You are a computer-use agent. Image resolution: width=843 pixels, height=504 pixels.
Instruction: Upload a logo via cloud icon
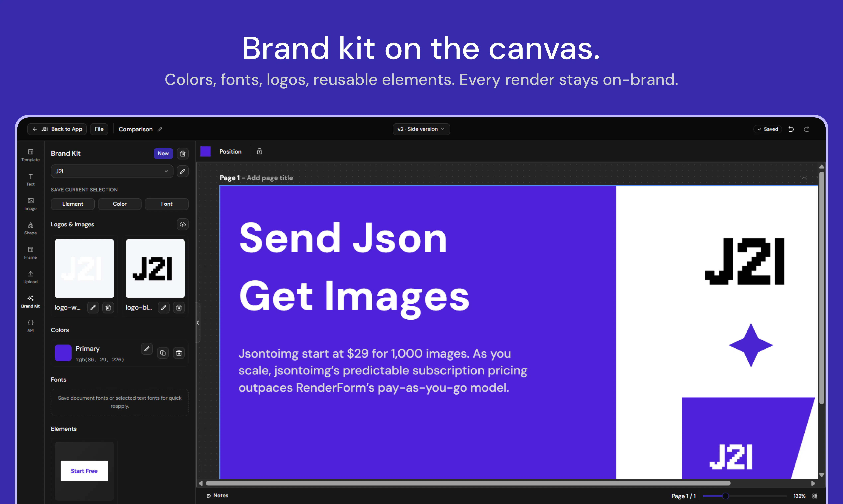(x=183, y=224)
